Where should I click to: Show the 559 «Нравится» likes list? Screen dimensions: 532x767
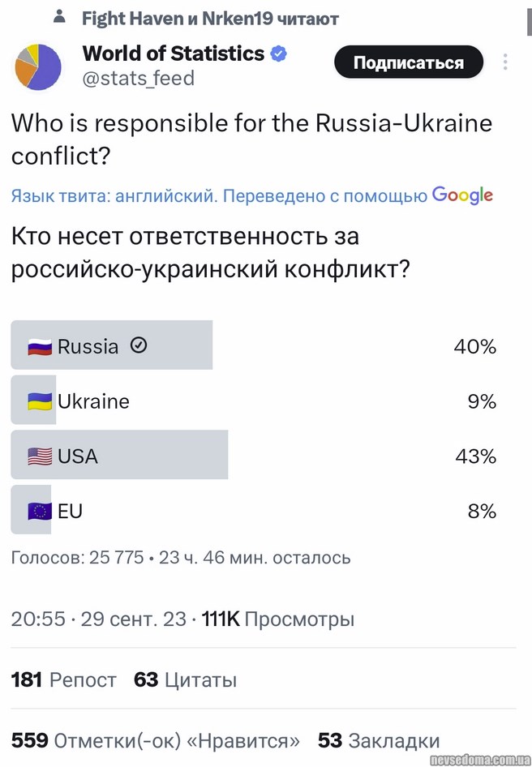[156, 740]
